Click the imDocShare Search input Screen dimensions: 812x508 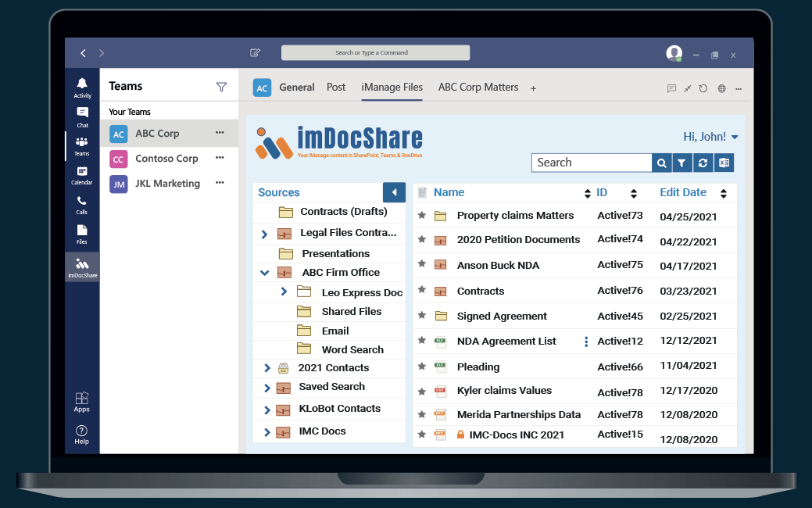click(592, 163)
